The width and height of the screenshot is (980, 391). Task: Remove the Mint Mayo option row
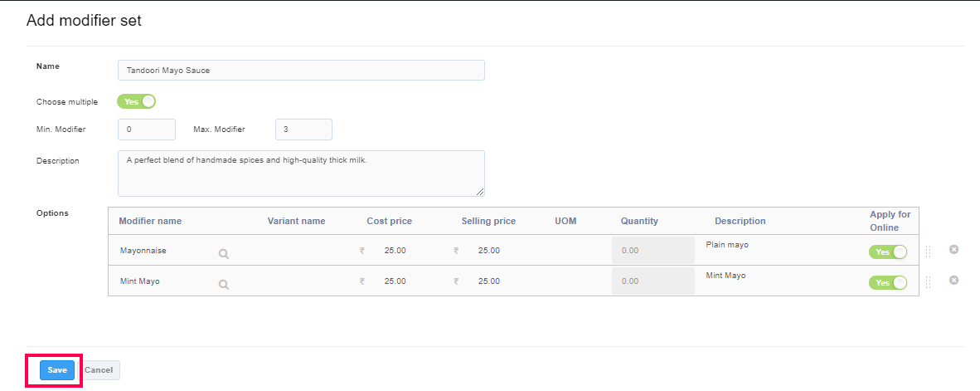953,281
